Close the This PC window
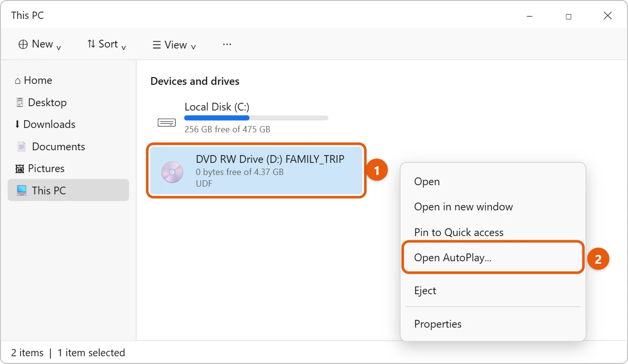 click(x=608, y=16)
